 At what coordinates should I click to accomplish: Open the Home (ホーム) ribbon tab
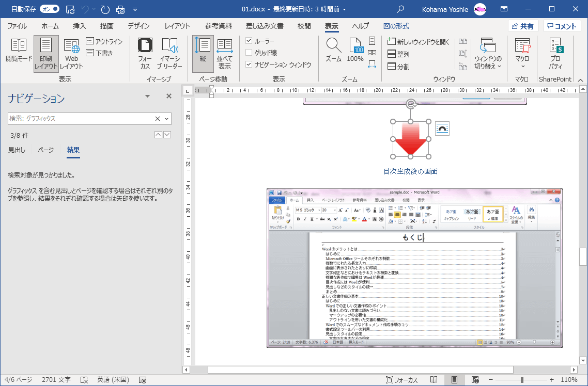click(x=50, y=26)
